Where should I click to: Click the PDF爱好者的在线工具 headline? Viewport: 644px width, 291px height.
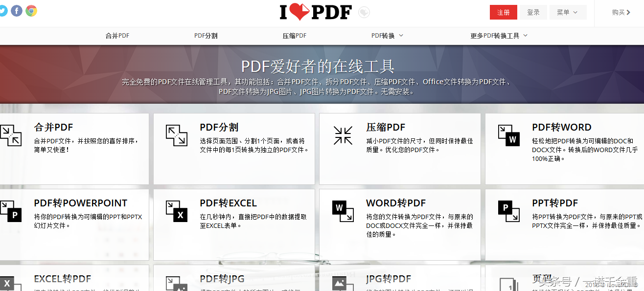point(318,66)
